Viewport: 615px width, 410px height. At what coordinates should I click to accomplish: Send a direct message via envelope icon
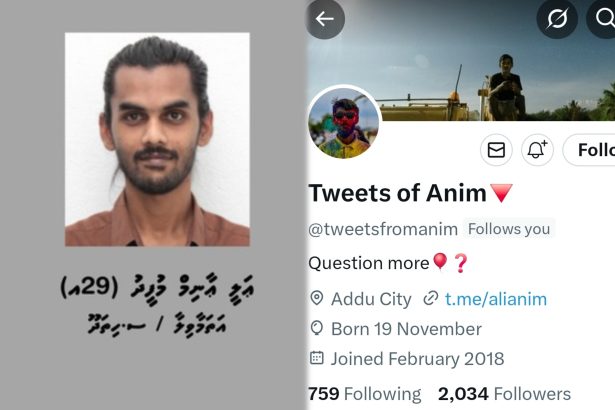pos(496,150)
